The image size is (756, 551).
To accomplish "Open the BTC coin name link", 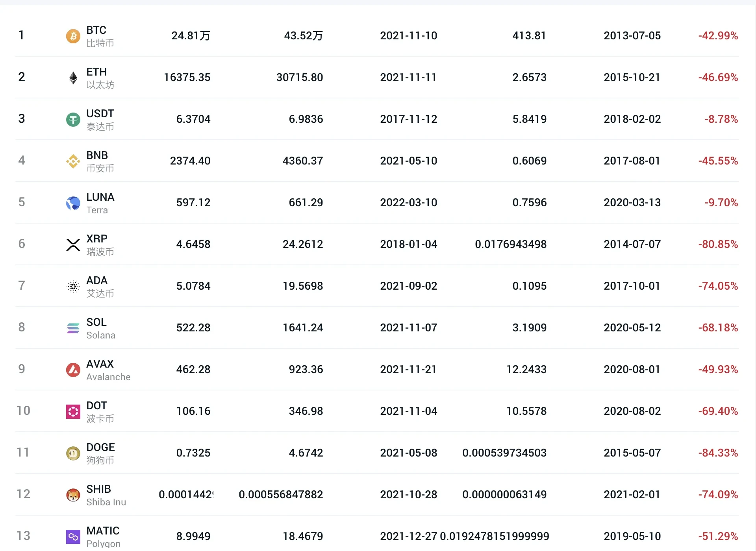I will point(96,30).
